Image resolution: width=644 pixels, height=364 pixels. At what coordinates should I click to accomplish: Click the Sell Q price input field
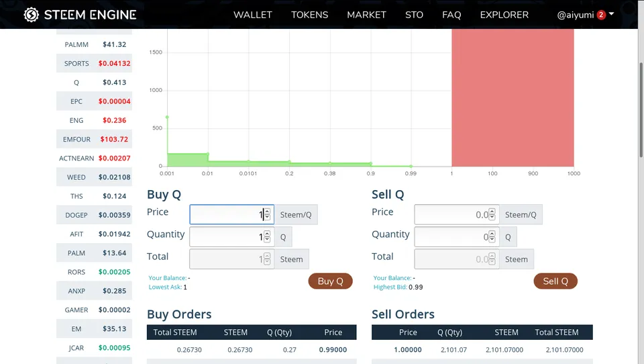pyautogui.click(x=457, y=214)
